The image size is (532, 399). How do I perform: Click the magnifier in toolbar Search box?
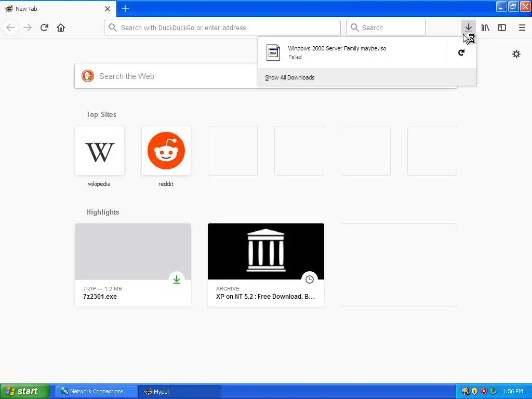354,28
